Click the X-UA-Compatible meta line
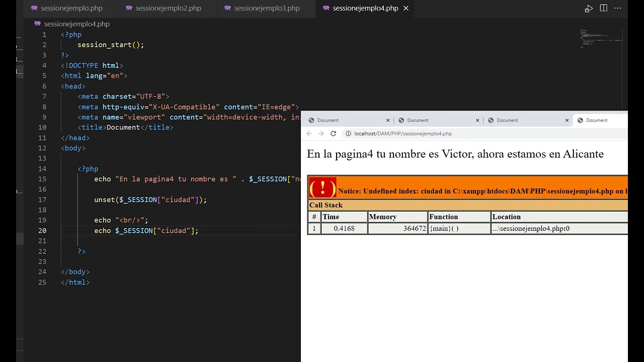Viewport: 644px width, 362px height. [x=188, y=107]
